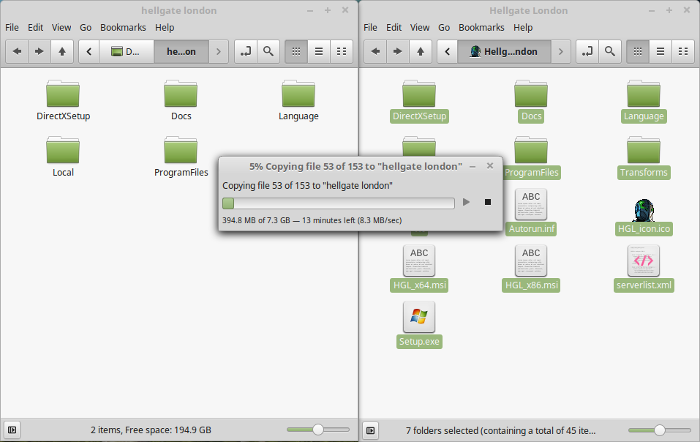Select the he...on path button

(x=181, y=51)
